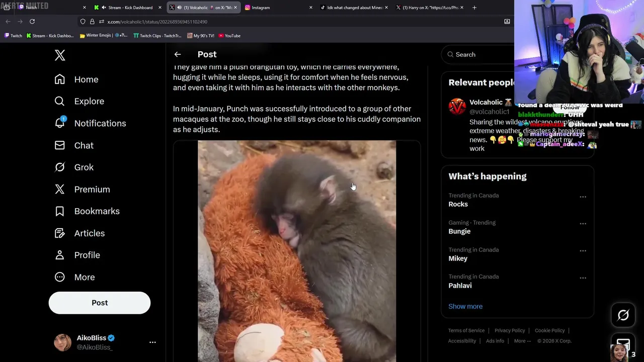
Task: Switch to Harry on X tab
Action: click(429, 8)
